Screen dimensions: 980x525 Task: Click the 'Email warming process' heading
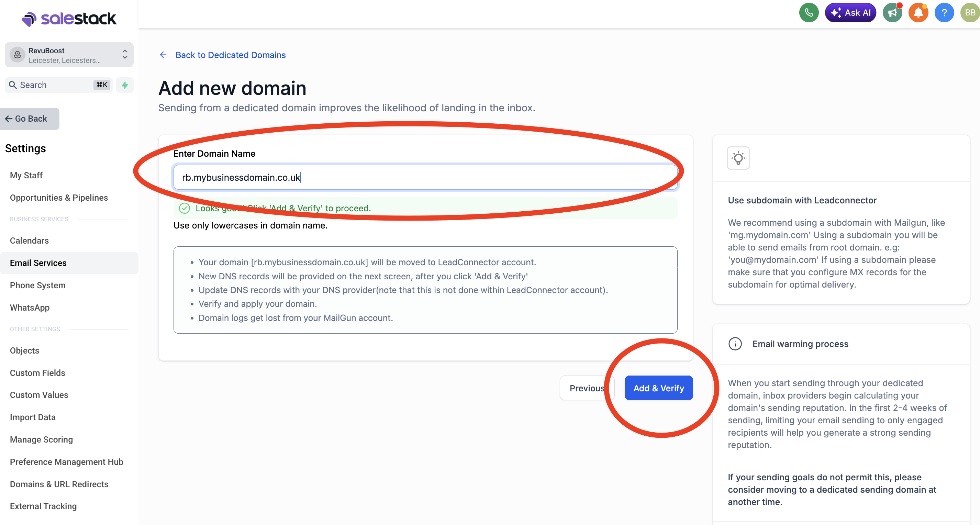pyautogui.click(x=800, y=344)
